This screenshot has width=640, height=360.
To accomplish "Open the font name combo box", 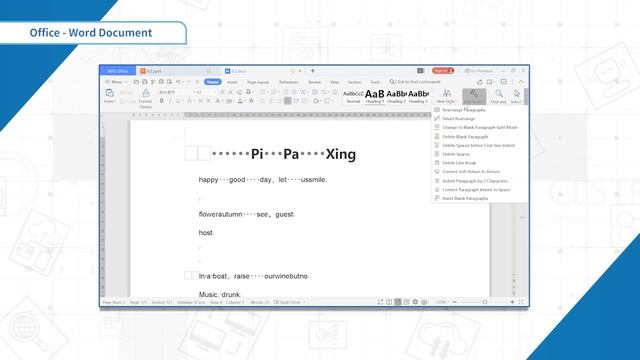I will point(176,93).
